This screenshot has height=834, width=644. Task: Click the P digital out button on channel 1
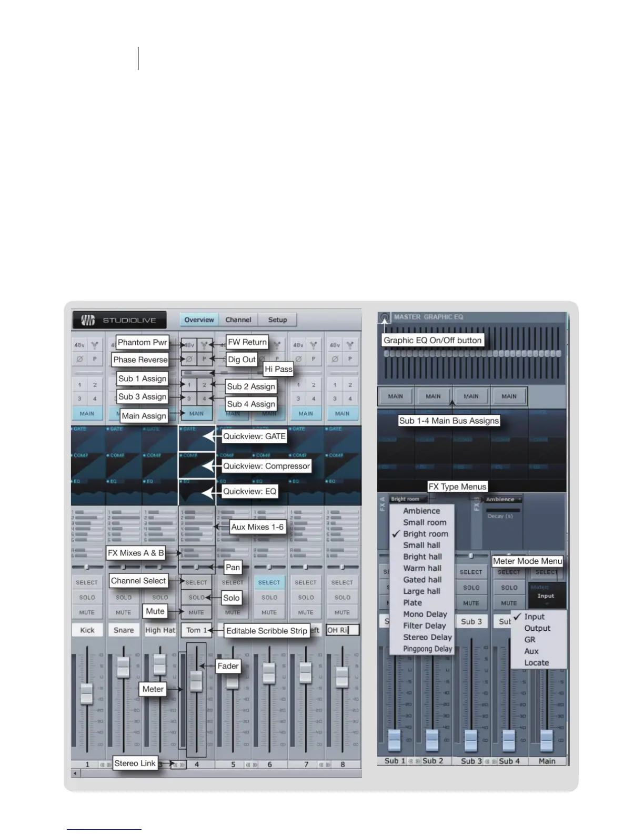click(x=95, y=359)
